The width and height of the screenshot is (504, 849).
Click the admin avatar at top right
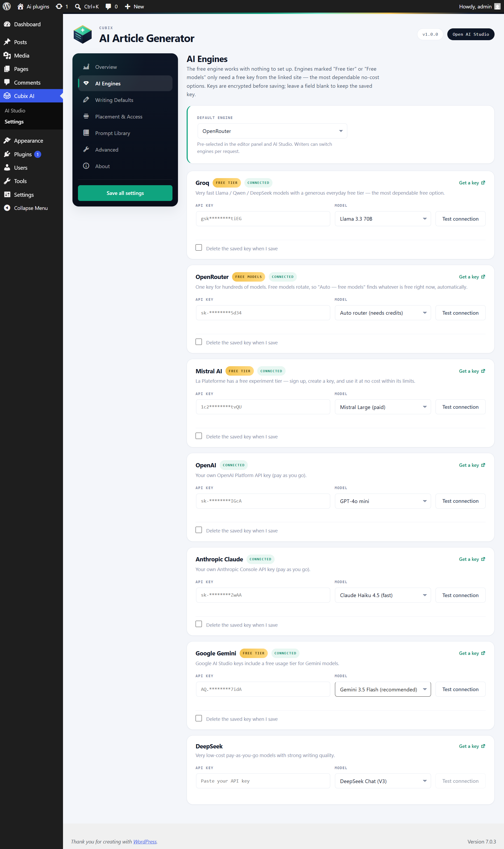click(497, 7)
